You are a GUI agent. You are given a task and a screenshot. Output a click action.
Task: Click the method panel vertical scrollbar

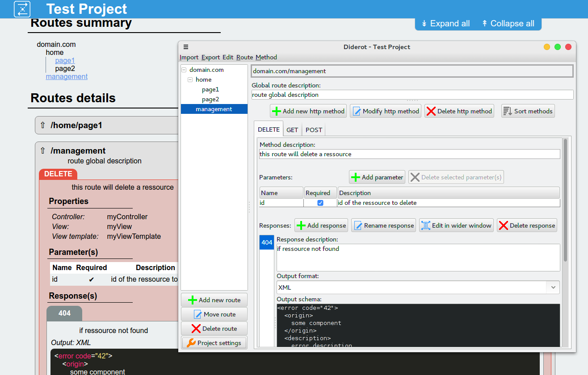click(x=565, y=200)
